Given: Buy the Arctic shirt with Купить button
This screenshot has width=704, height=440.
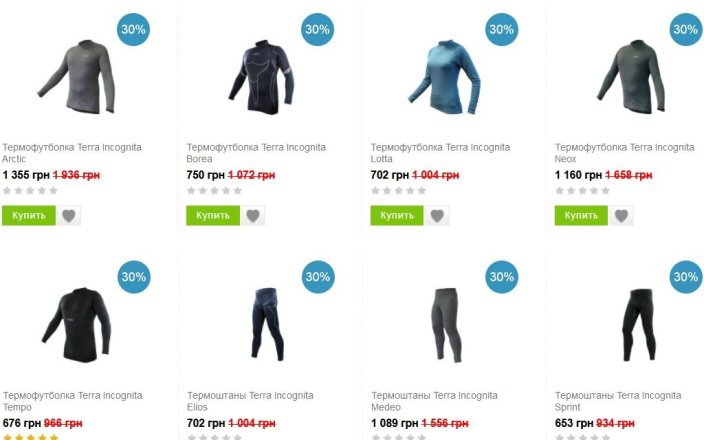Looking at the screenshot, I should pyautogui.click(x=29, y=216).
